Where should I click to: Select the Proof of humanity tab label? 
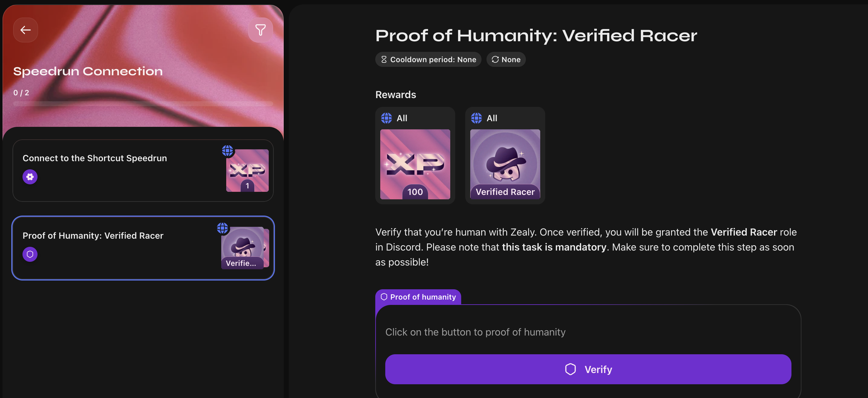[x=418, y=297]
